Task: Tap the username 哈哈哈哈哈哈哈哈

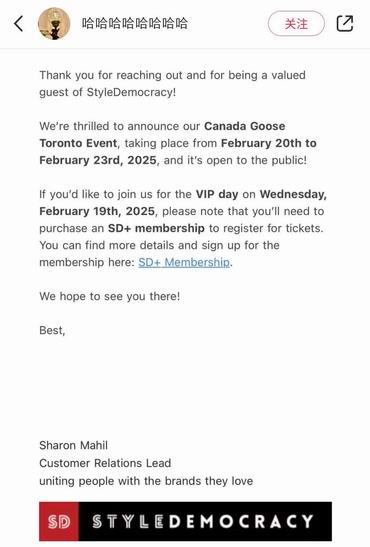Action: 135,23
